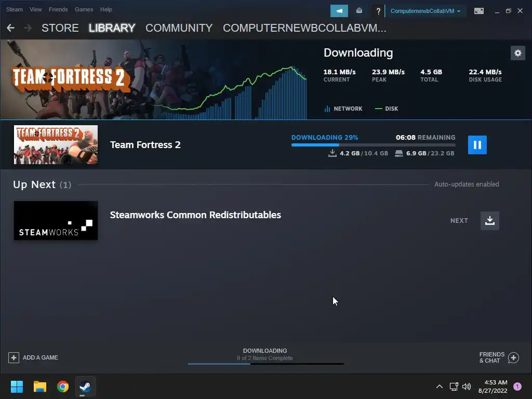Click the Team Fortress 2 title text
This screenshot has height=399, width=532.
145,145
